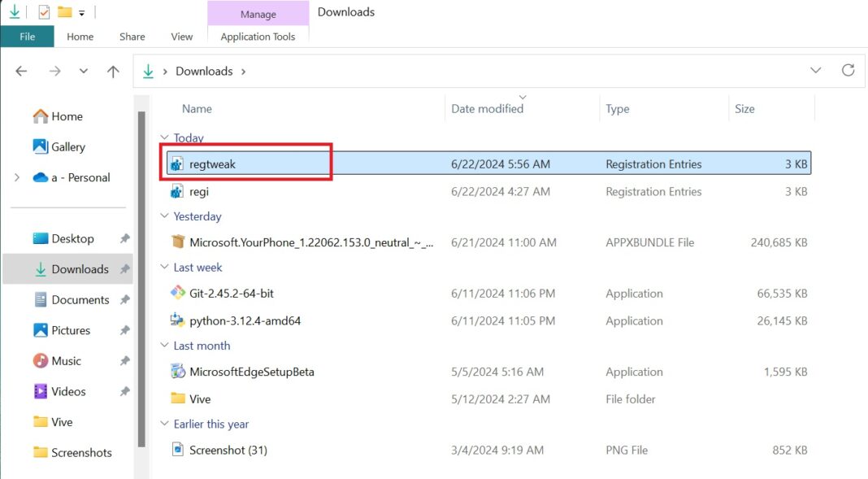Refresh the folder view with the refresh icon
Viewport: 868px width, 479px height.
[848, 70]
